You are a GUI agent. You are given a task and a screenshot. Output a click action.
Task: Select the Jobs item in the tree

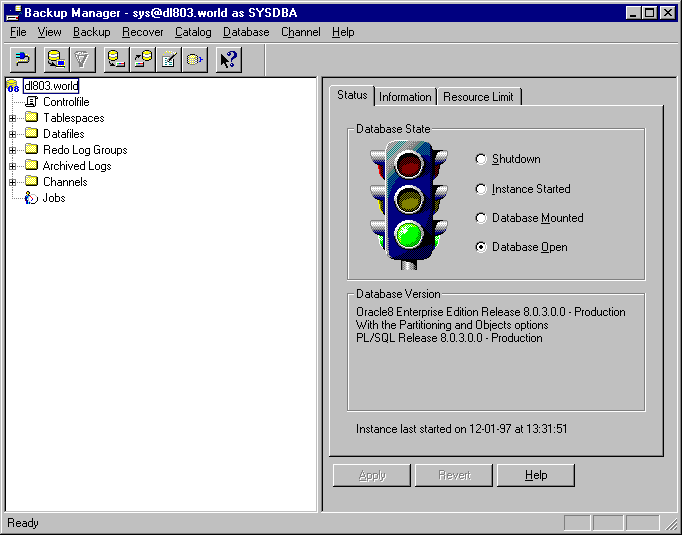click(x=54, y=198)
